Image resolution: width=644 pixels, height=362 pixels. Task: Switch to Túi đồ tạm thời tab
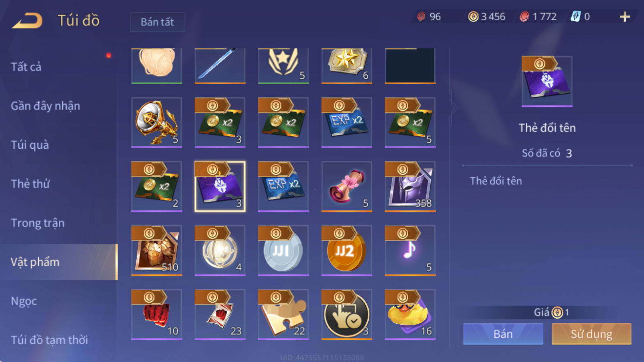point(49,340)
